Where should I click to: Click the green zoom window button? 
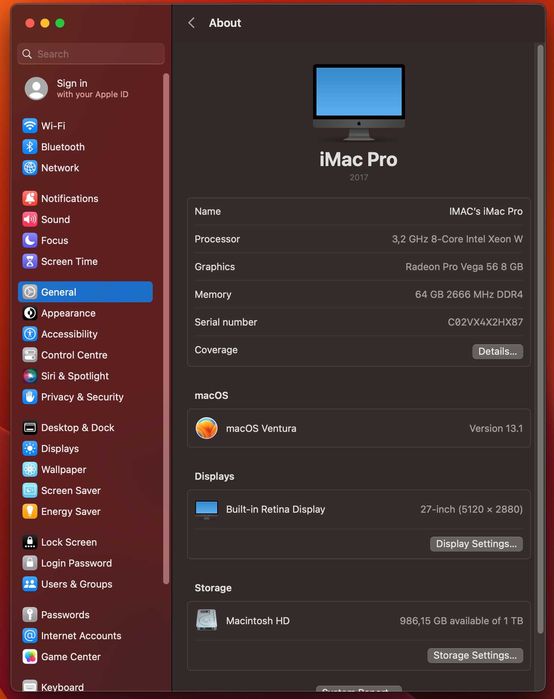[x=60, y=23]
